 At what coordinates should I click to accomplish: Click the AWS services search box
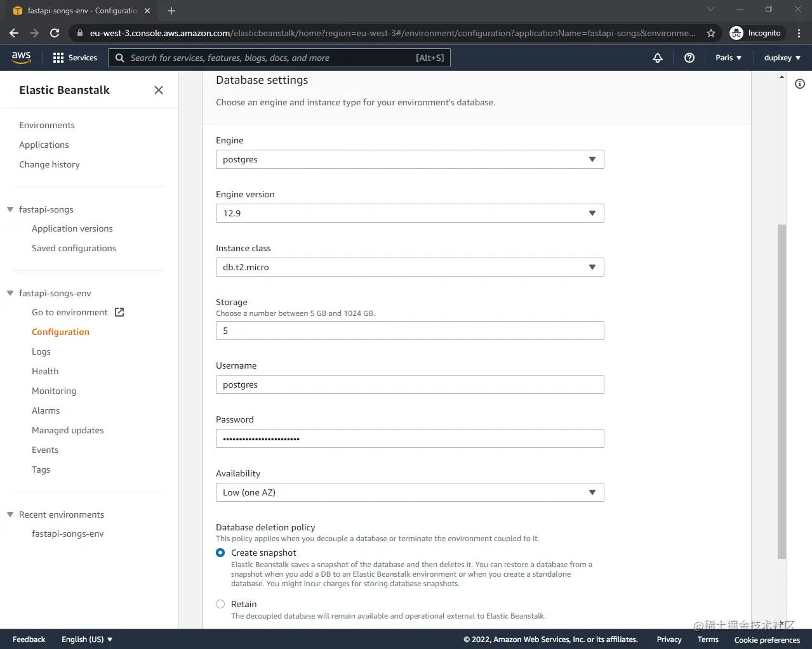point(279,58)
